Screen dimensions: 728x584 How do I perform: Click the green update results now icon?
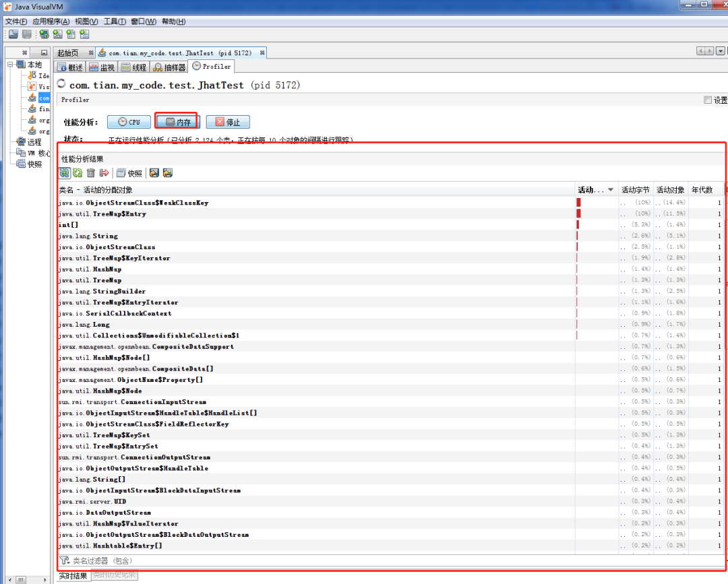tap(78, 173)
